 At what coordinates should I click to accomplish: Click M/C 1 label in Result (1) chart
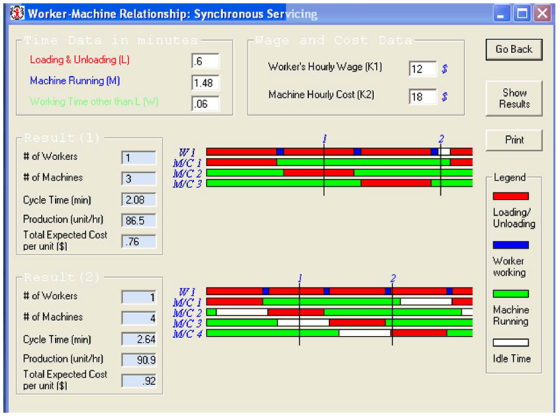coord(187,163)
